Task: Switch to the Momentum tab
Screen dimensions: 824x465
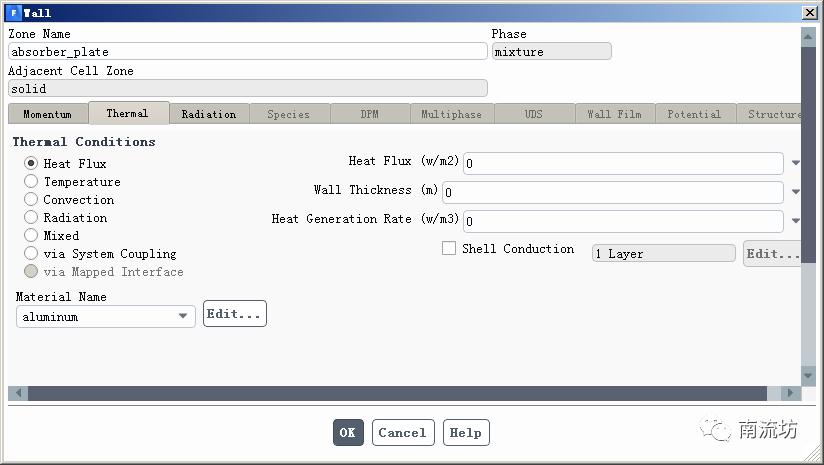Action: (x=47, y=114)
